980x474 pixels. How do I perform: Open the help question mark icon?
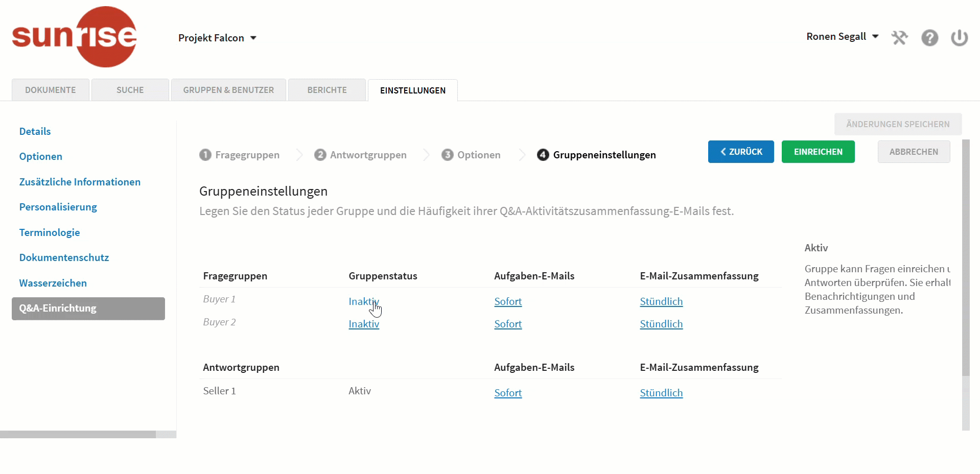click(x=929, y=37)
